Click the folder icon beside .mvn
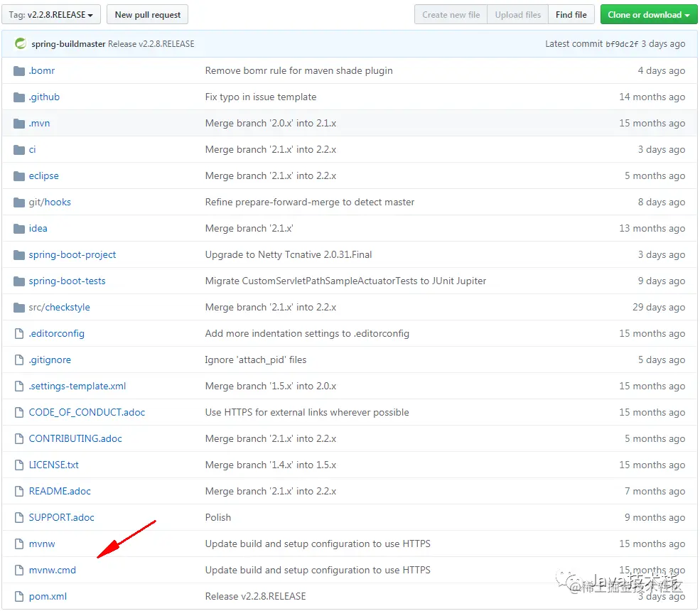Viewport: 700px width, 611px height. (x=19, y=124)
